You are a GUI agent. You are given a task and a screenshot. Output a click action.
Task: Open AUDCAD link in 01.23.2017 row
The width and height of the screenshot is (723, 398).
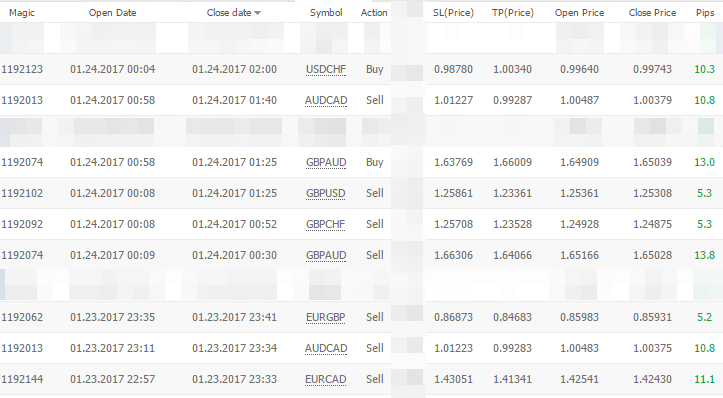pyautogui.click(x=326, y=348)
